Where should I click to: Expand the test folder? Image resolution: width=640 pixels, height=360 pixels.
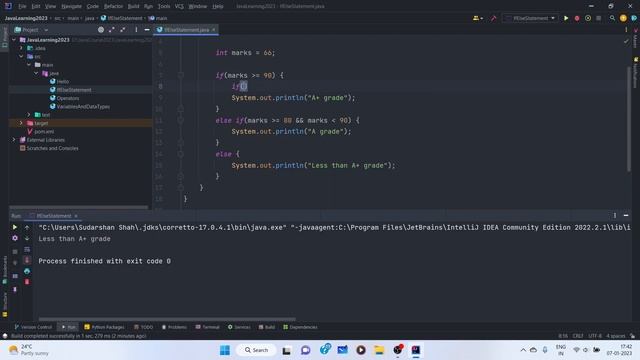pyautogui.click(x=29, y=115)
